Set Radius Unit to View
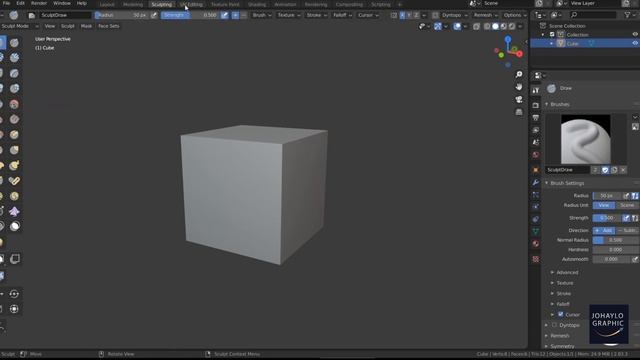The height and width of the screenshot is (360, 640). pyautogui.click(x=604, y=205)
